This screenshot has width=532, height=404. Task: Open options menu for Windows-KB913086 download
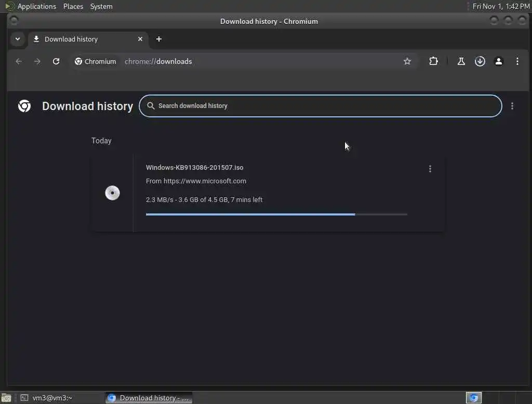430,169
